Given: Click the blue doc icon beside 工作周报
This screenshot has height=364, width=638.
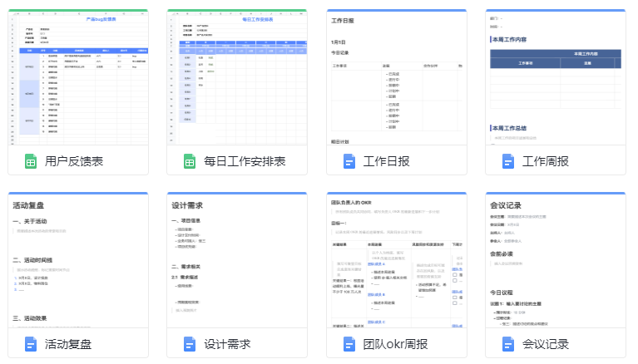Looking at the screenshot, I should click(508, 161).
